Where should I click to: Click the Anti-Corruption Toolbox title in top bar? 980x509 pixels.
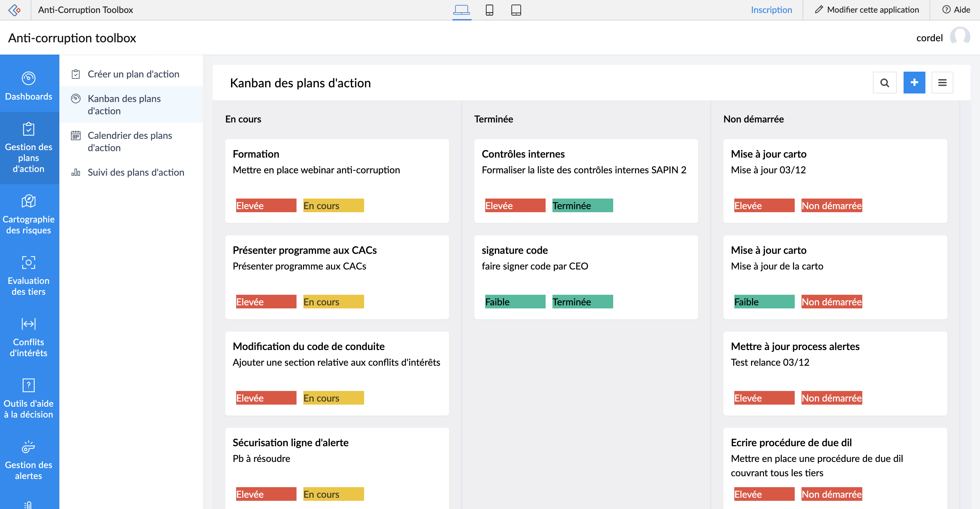point(86,10)
